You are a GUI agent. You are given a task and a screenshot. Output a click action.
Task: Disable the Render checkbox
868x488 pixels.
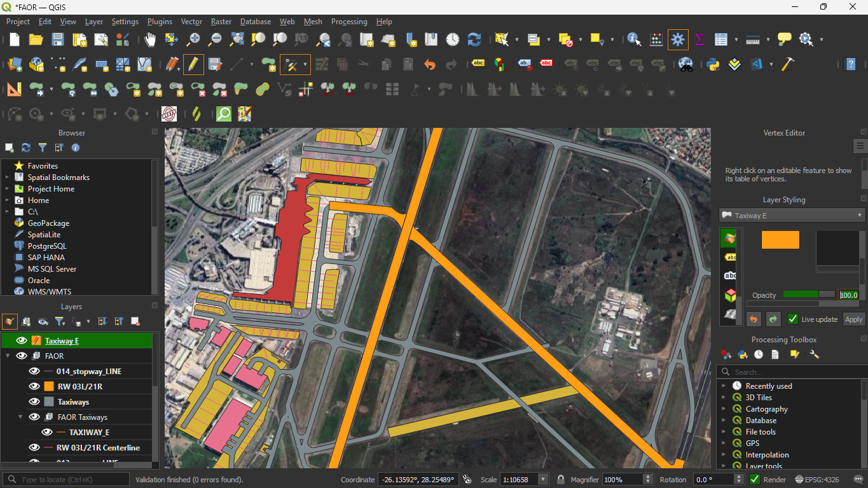coord(755,480)
